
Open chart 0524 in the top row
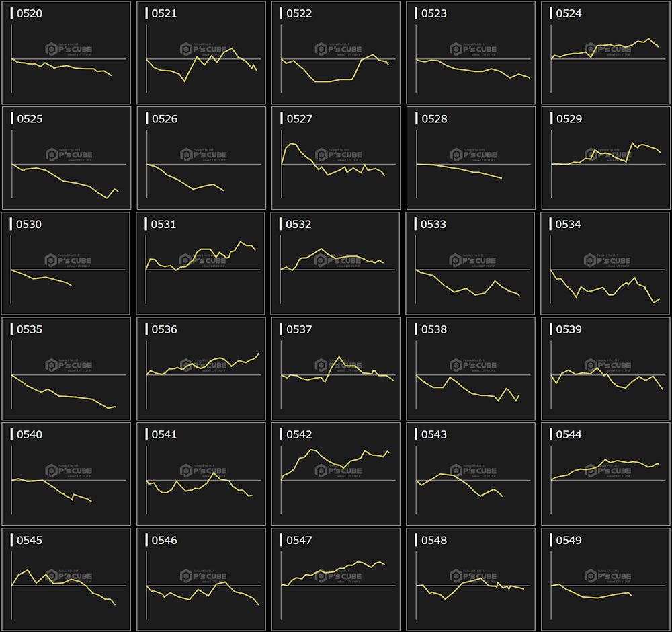pos(605,52)
